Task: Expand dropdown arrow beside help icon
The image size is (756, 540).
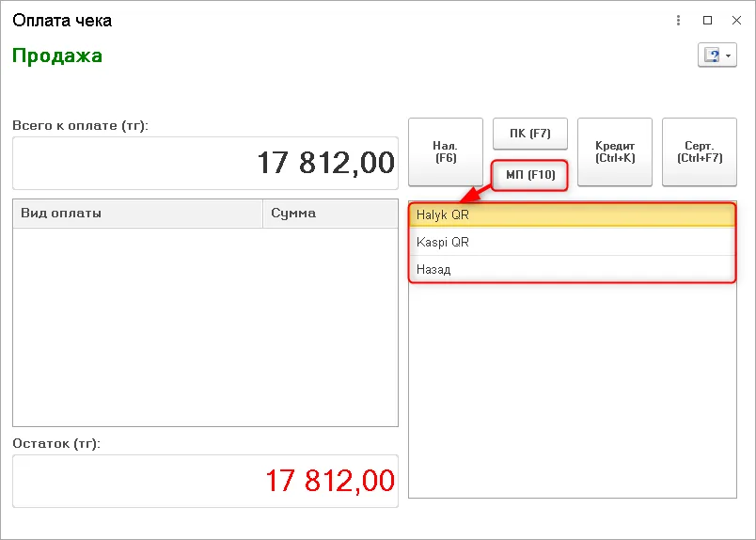Action: [x=729, y=56]
